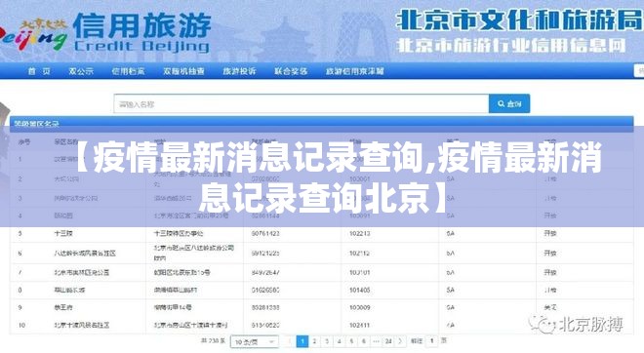Click 北京市旅游行业信用信息网 subtitle
Screen dimensions: 644x353
pyautogui.click(x=511, y=46)
